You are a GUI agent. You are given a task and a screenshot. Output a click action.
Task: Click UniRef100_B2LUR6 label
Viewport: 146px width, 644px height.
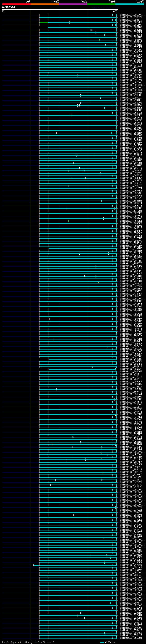click(x=131, y=254)
